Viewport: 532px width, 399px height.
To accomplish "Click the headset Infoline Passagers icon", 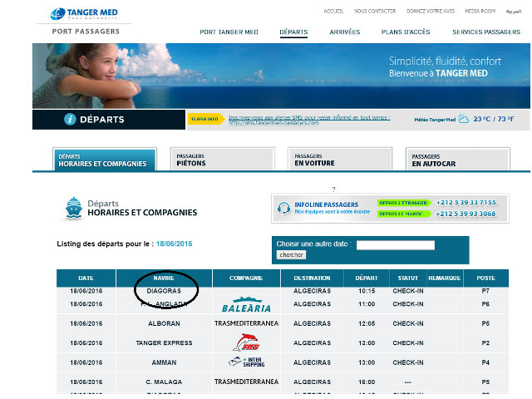I will 283,208.
